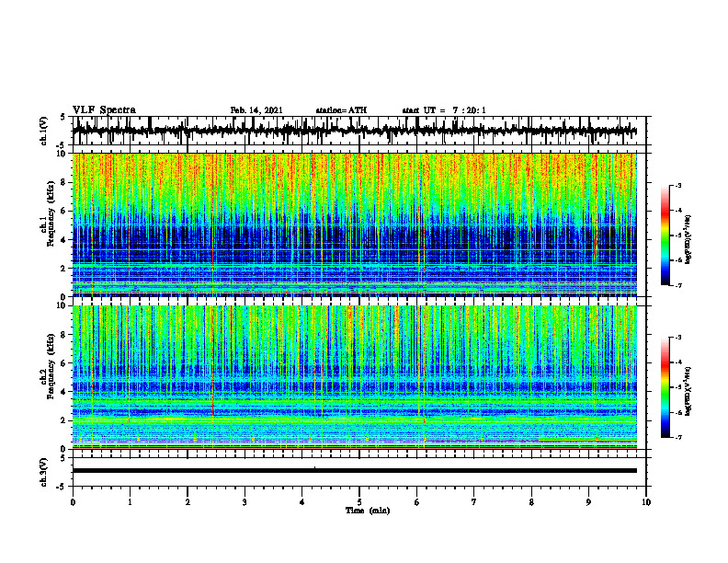
Task: Click the "4" tick label on time axis
Action: click(x=301, y=502)
